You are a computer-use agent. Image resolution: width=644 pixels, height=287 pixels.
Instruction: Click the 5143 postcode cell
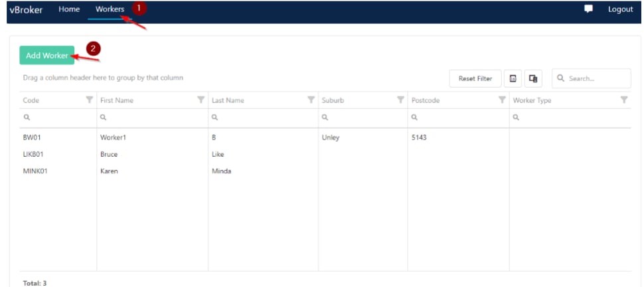[x=458, y=138]
